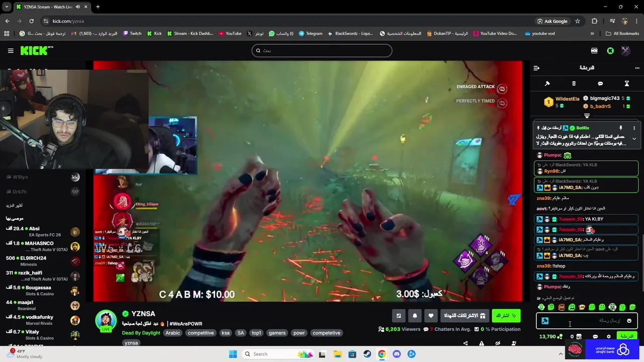Click the crossed-out eye hide icon

click(x=498, y=343)
